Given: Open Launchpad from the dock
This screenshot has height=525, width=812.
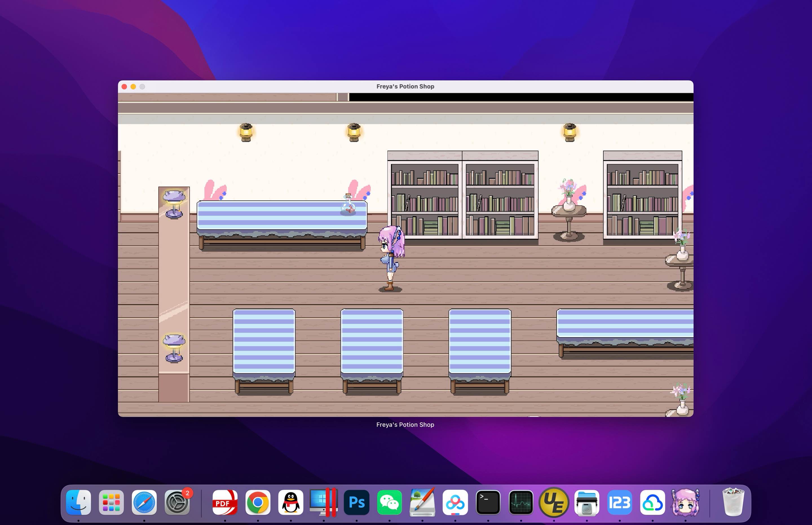Looking at the screenshot, I should pos(111,502).
